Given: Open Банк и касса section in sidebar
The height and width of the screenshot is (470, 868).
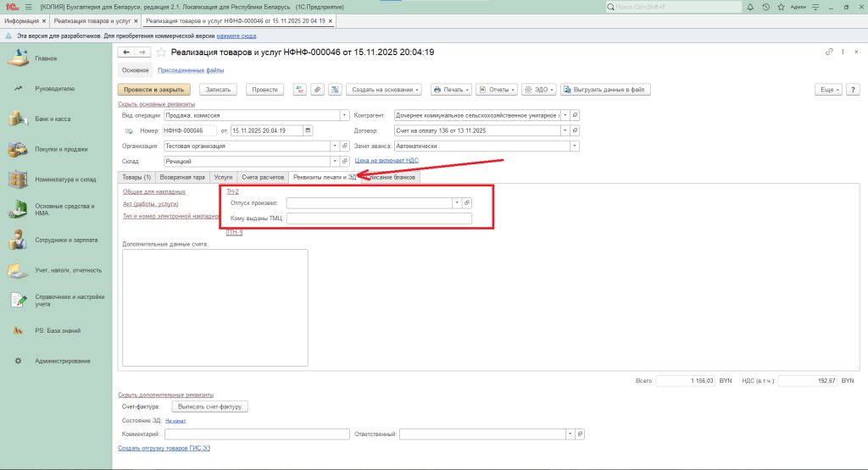Looking at the screenshot, I should click(53, 119).
